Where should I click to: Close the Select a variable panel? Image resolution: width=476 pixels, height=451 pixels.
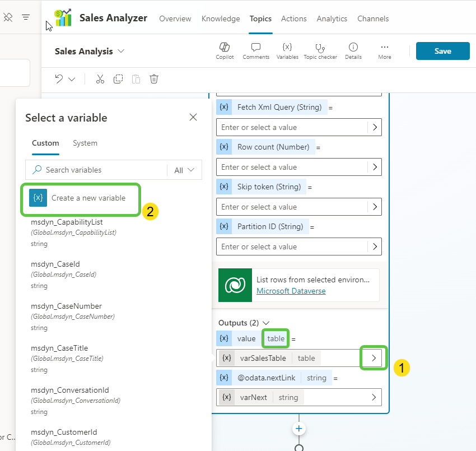click(193, 117)
